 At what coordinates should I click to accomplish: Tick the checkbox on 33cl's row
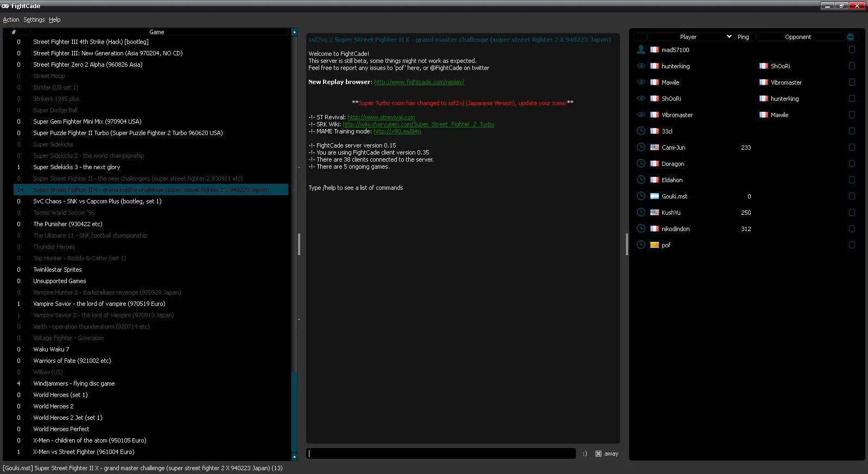(x=852, y=131)
